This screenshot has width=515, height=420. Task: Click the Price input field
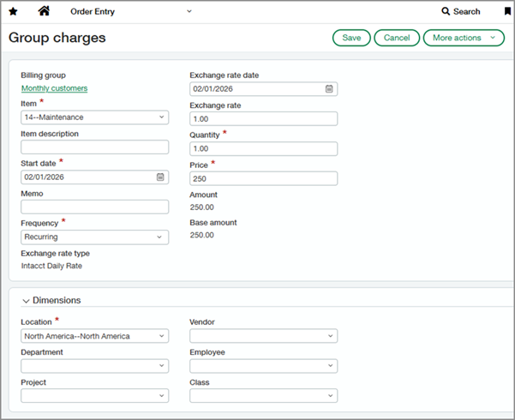coord(263,178)
